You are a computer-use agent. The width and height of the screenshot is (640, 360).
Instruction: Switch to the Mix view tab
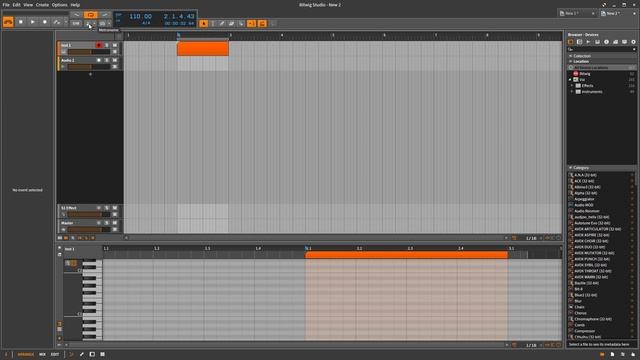42,354
